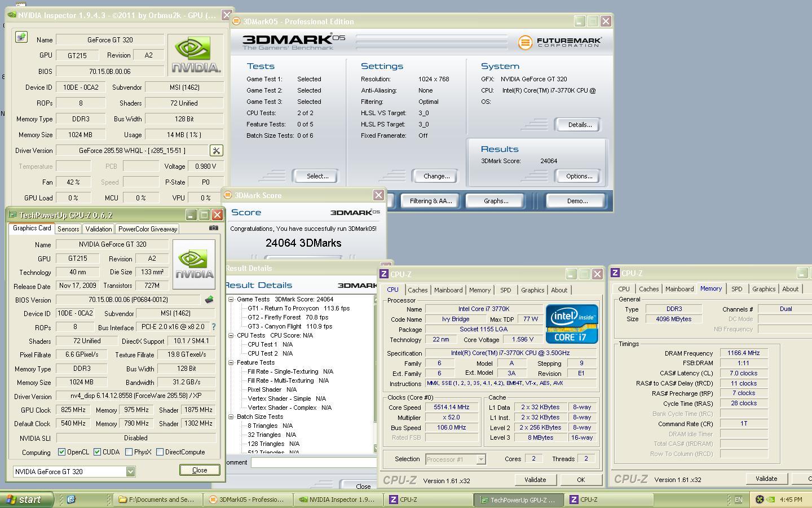The width and height of the screenshot is (812, 508).
Task: Toggle the OpenCL checkbox
Action: [62, 452]
